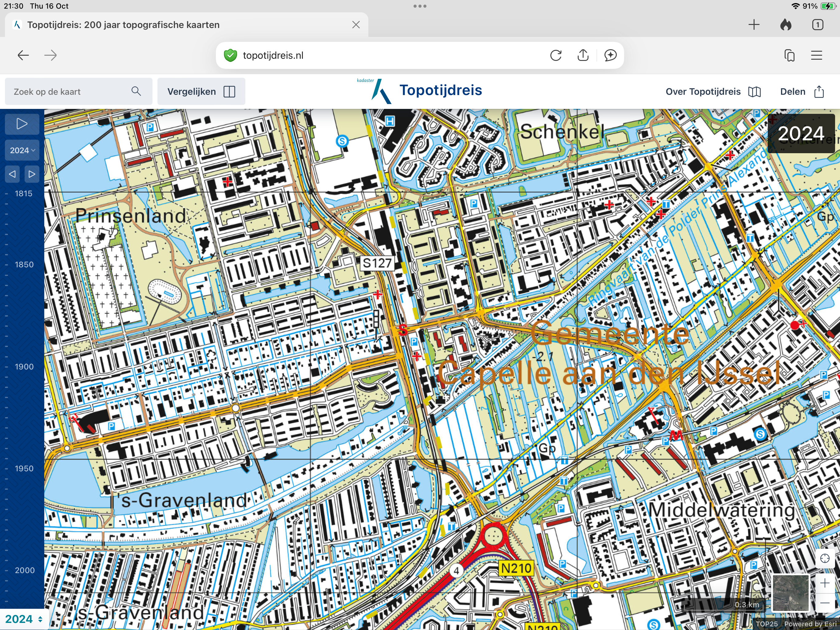Zoom out of the map
840x630 pixels.
(824, 603)
